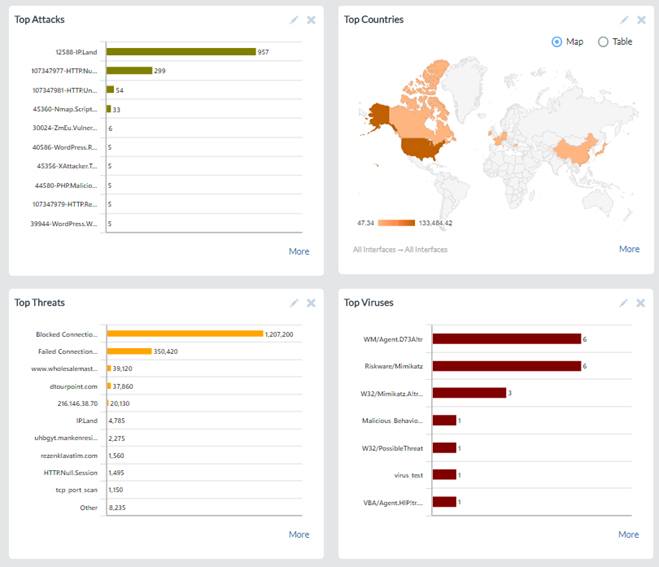Image resolution: width=659 pixels, height=567 pixels.
Task: Close the Top Attacks widget
Action: (x=311, y=19)
